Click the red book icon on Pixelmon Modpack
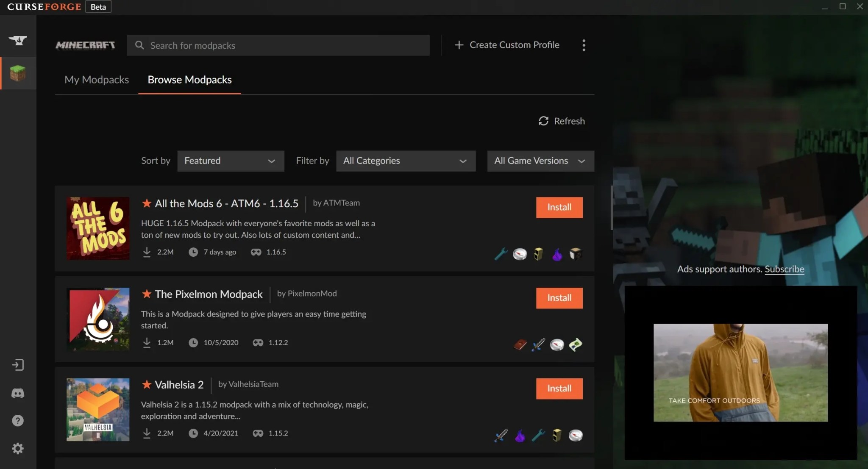The image size is (868, 469). (520, 345)
